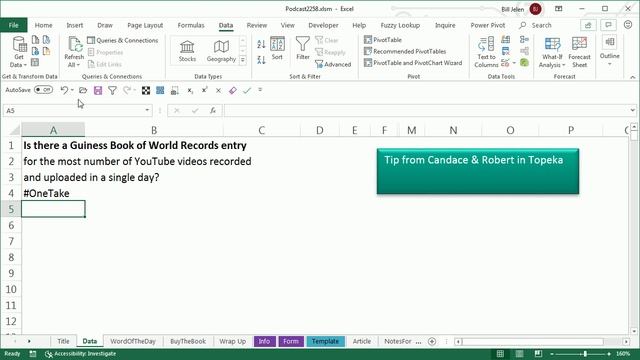Switch to Normal view in status bar

pos(500,354)
